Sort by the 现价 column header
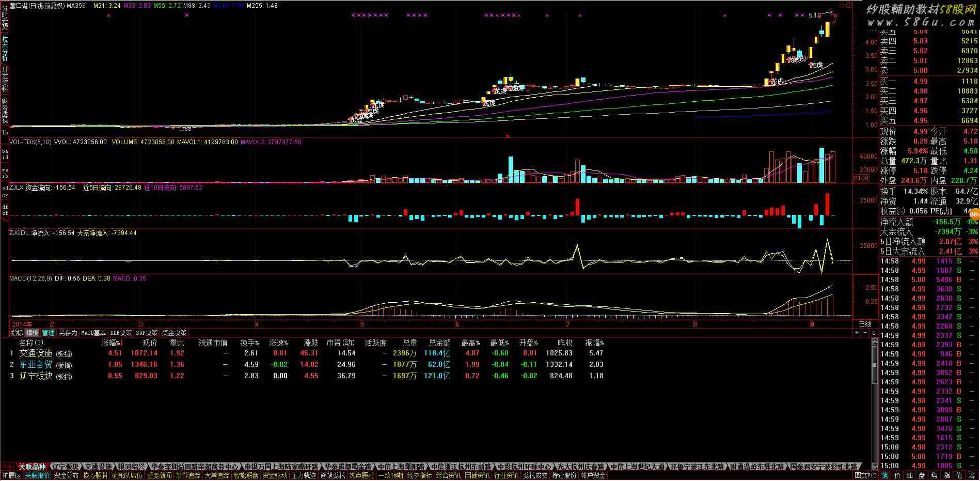The image size is (980, 481). (150, 343)
